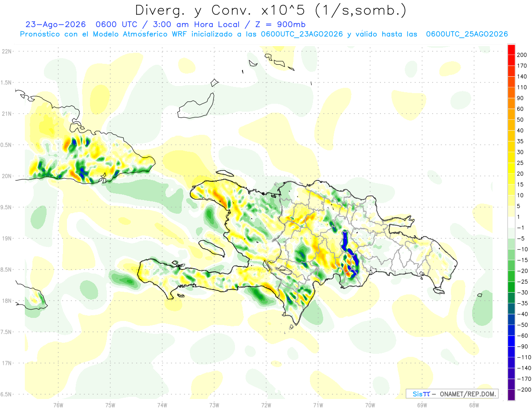Click the "68W" longitude label

(474, 405)
